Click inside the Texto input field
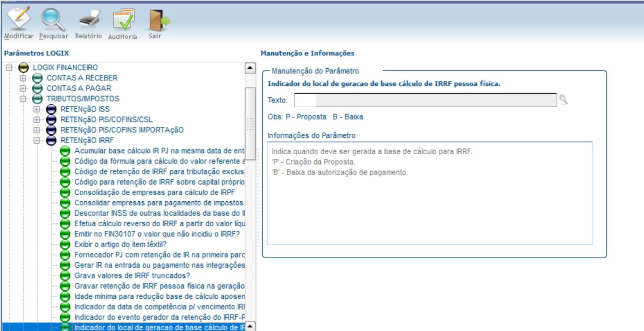This screenshot has width=644, height=331. tap(425, 100)
